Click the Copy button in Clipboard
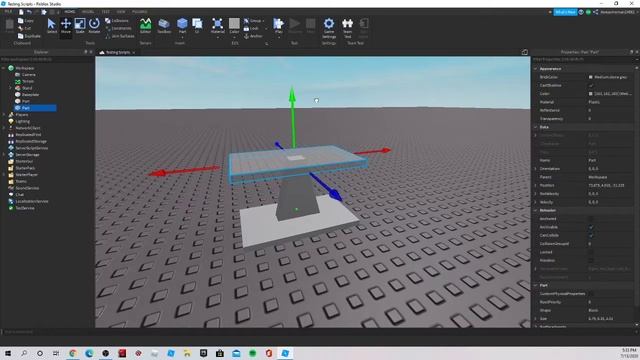This screenshot has width=640, height=360. pyautogui.click(x=26, y=20)
